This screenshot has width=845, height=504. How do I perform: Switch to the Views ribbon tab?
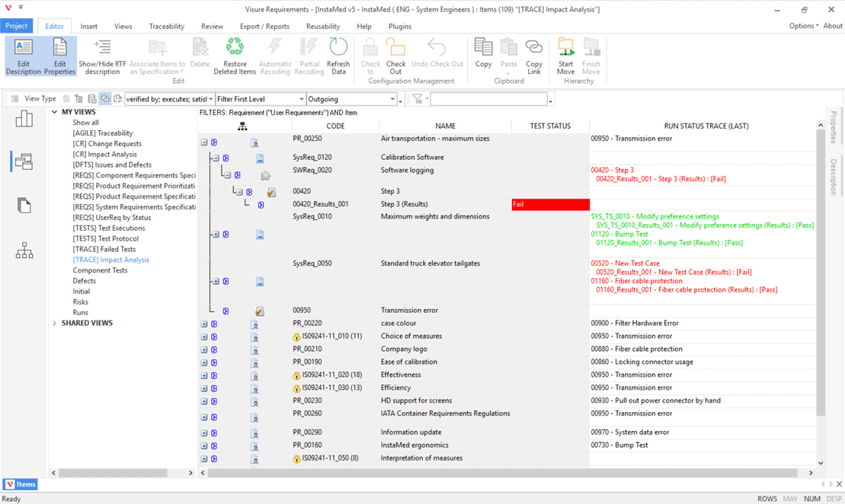(123, 27)
